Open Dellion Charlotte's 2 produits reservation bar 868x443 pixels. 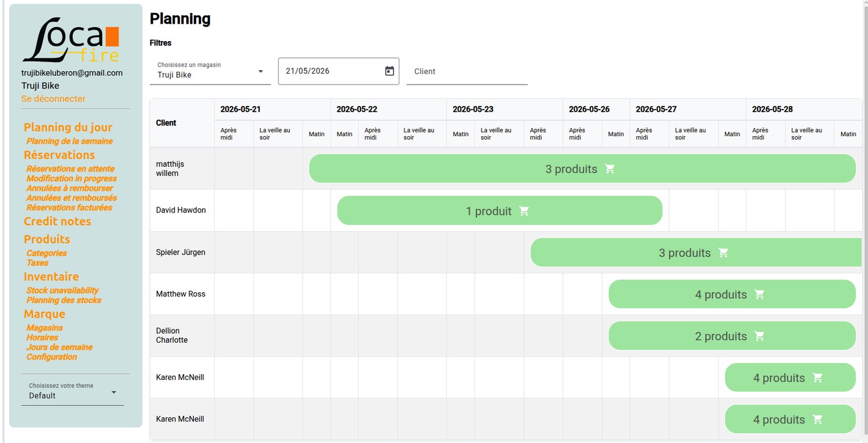[x=732, y=336]
